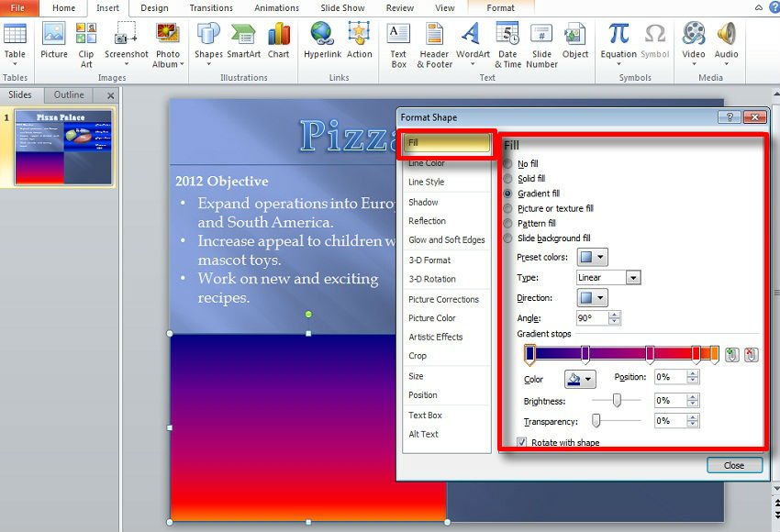Choose Picture or texture fill
The image size is (780, 532).
[509, 209]
